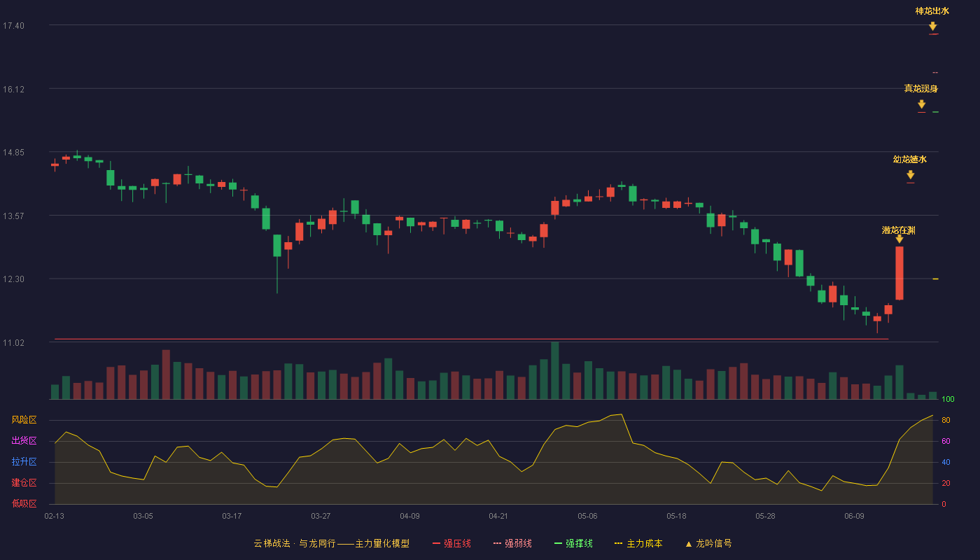Click the magenta 60 indicator scale value
980x560 pixels.
point(946,442)
